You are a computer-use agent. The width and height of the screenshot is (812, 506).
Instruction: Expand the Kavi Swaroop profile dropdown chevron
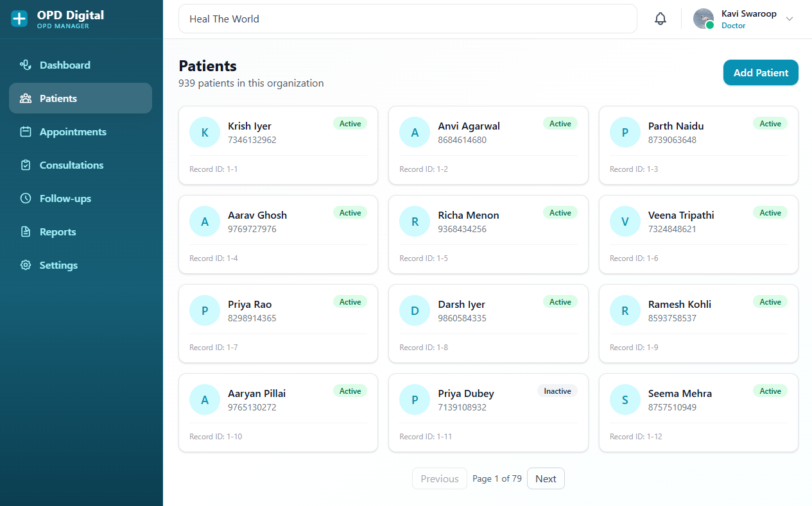[790, 19]
